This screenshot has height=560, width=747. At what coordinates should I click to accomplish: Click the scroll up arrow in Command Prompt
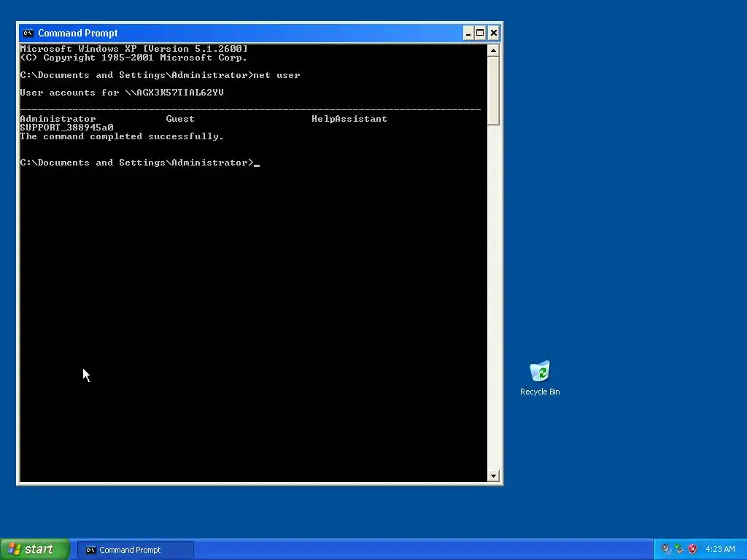(493, 50)
